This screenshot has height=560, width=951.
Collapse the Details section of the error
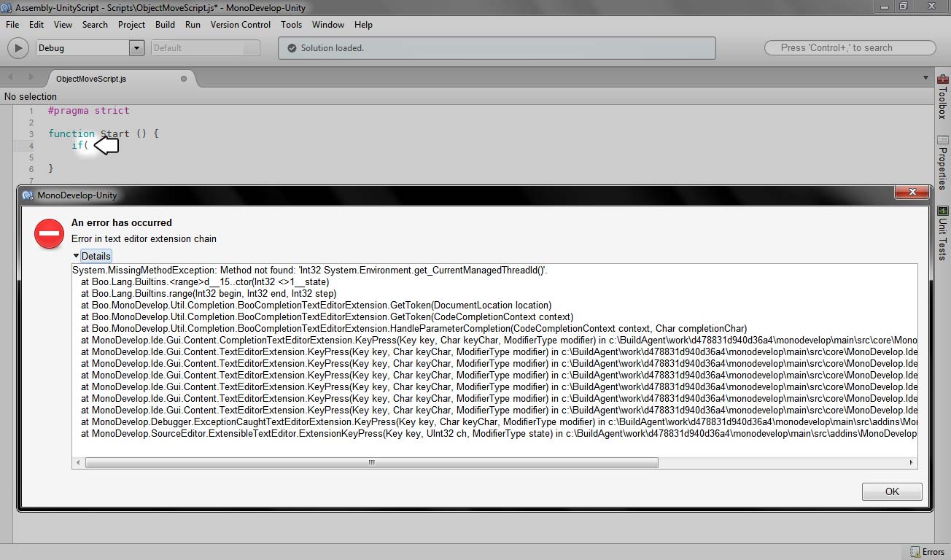tap(92, 255)
